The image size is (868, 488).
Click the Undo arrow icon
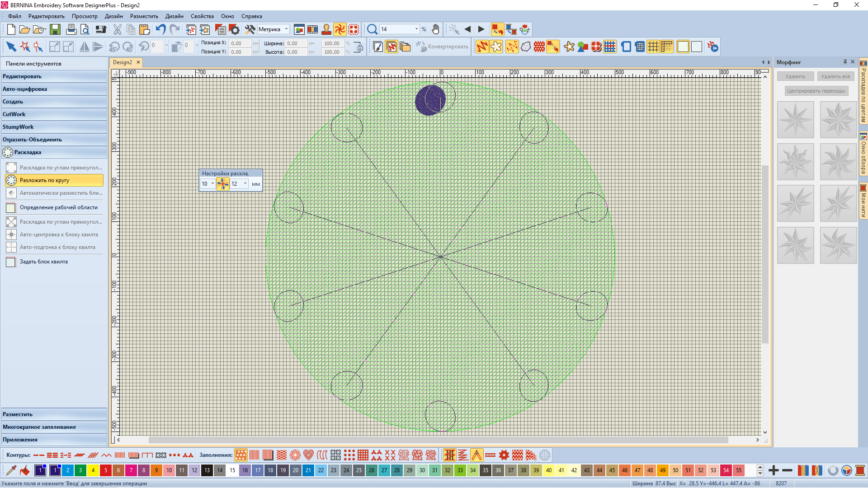click(x=160, y=30)
